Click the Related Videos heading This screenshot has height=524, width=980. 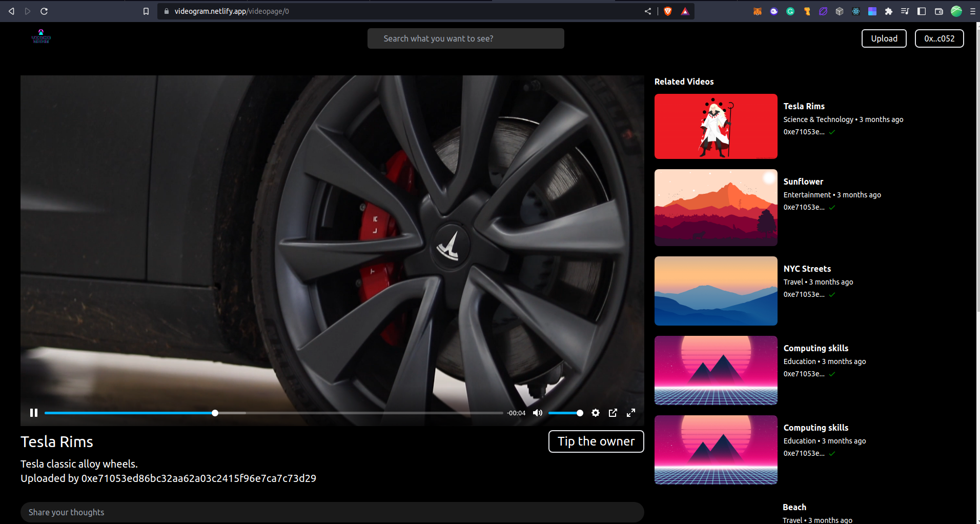tap(684, 82)
